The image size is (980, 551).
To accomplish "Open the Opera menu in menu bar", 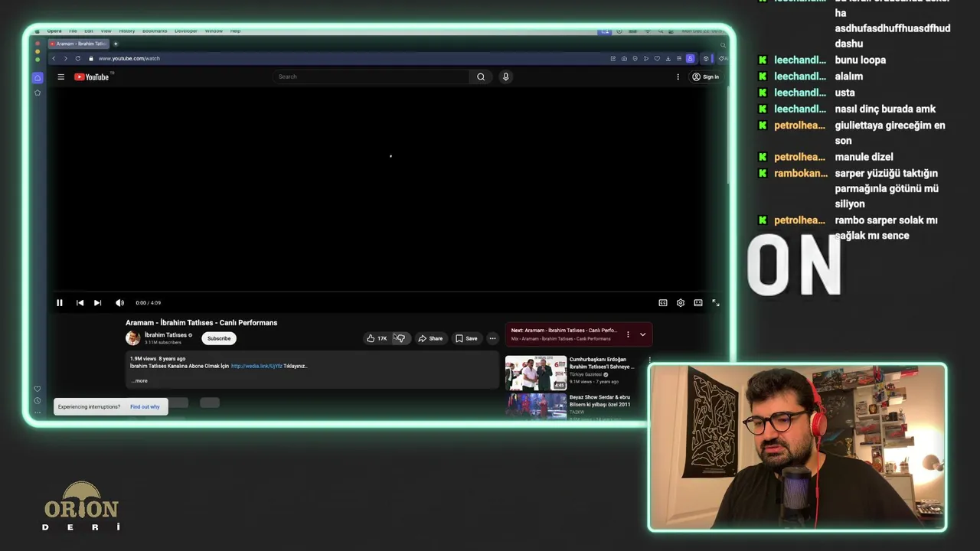I will tap(54, 31).
